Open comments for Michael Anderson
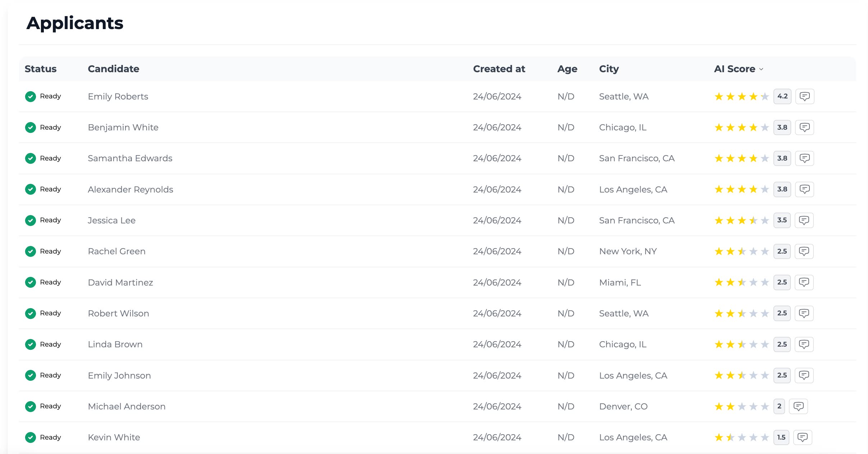This screenshot has height=454, width=868. [798, 406]
